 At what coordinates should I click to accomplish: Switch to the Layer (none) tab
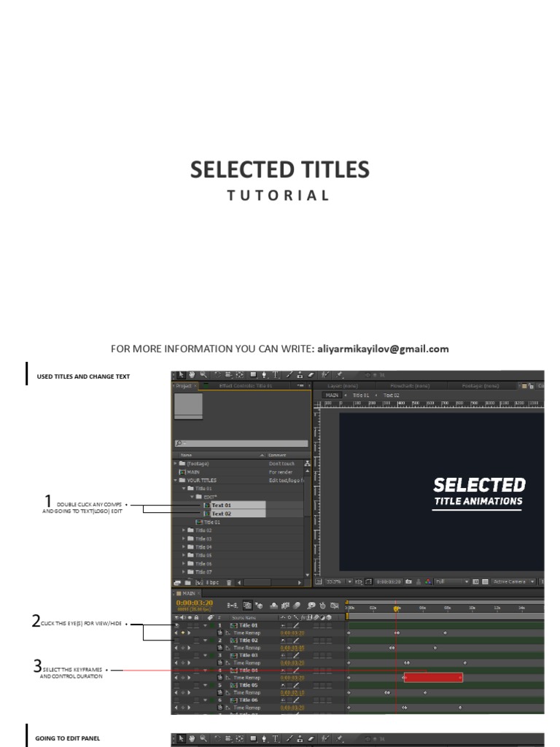coord(343,385)
